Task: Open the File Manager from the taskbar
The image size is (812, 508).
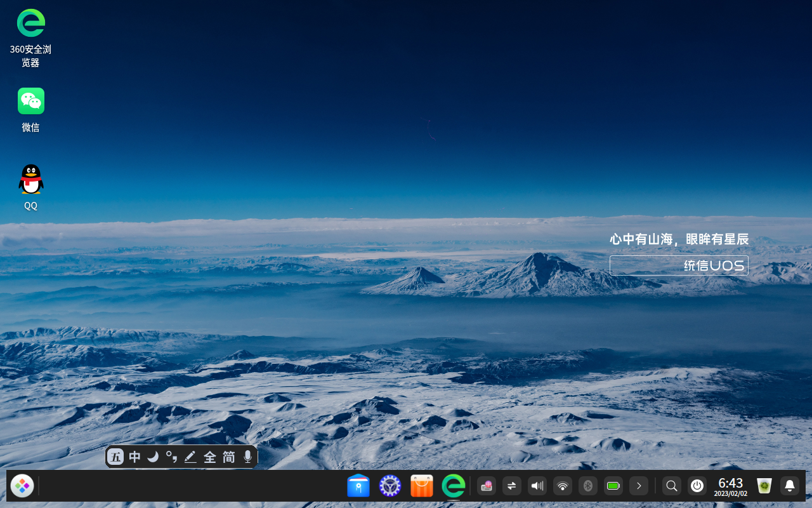Action: coord(358,485)
